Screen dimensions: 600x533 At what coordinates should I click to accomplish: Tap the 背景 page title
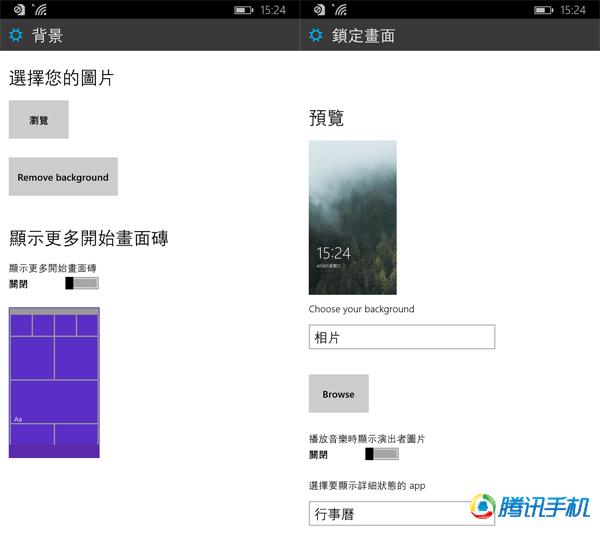tap(47, 36)
